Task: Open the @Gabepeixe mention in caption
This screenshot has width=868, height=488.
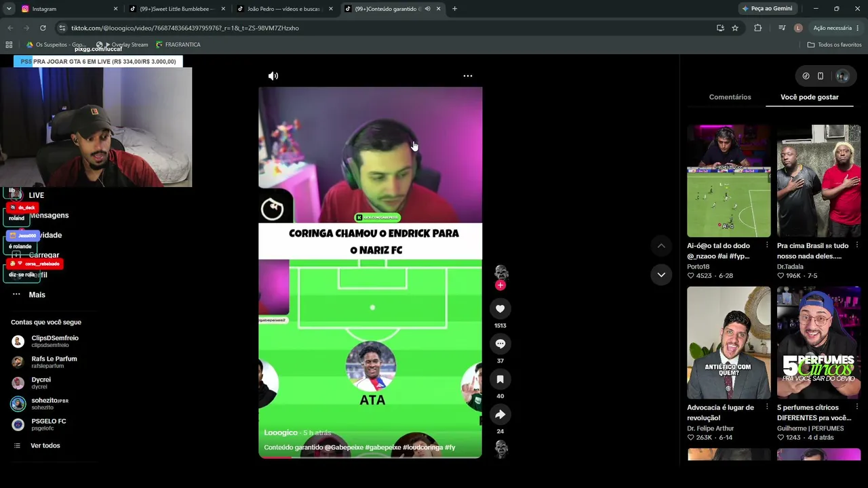Action: 344,447
